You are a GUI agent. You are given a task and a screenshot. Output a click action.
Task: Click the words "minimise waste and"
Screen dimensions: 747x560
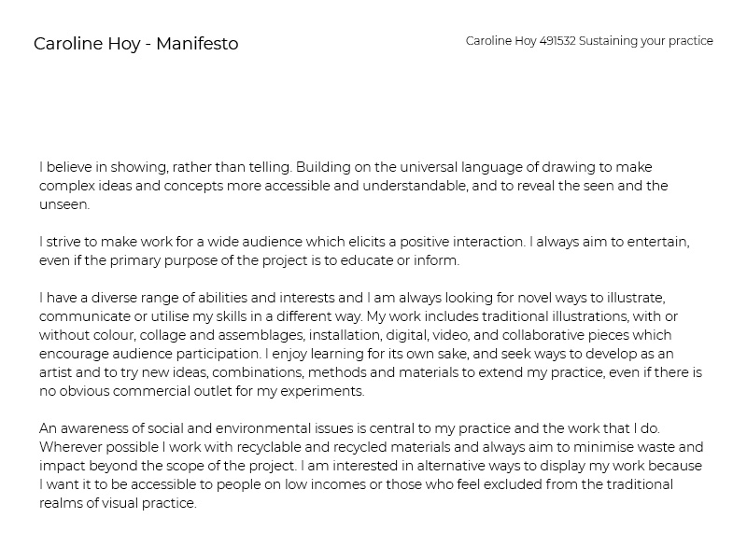[x=642, y=447]
